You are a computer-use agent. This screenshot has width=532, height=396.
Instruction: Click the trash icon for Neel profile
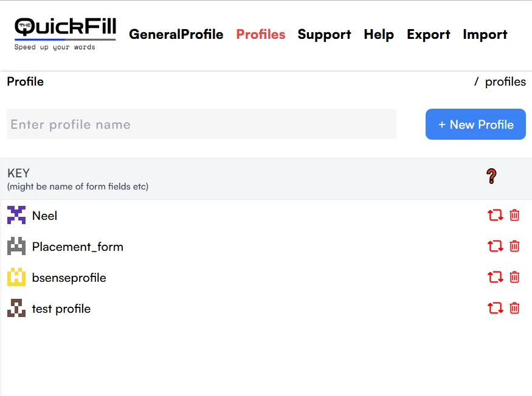click(x=514, y=215)
